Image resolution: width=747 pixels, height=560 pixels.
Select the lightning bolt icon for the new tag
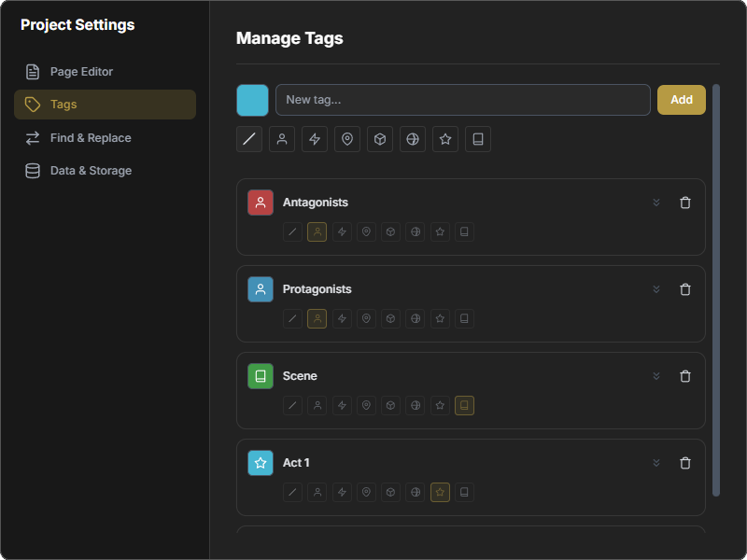[x=315, y=138]
